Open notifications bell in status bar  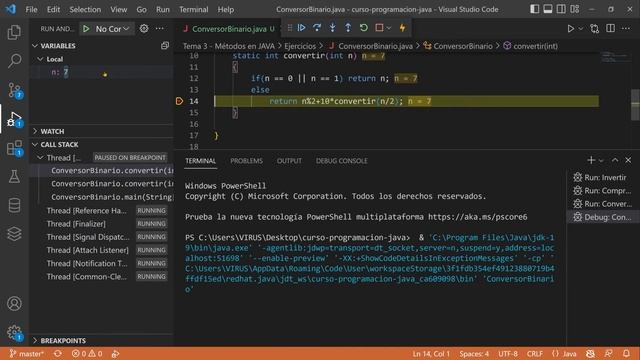tap(627, 353)
